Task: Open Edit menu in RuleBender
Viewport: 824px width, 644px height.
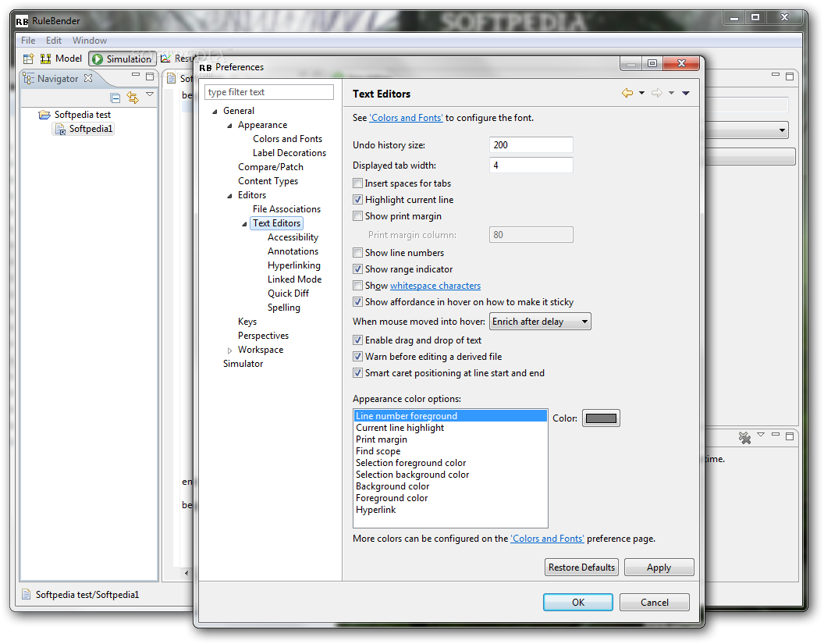Action: [x=54, y=41]
